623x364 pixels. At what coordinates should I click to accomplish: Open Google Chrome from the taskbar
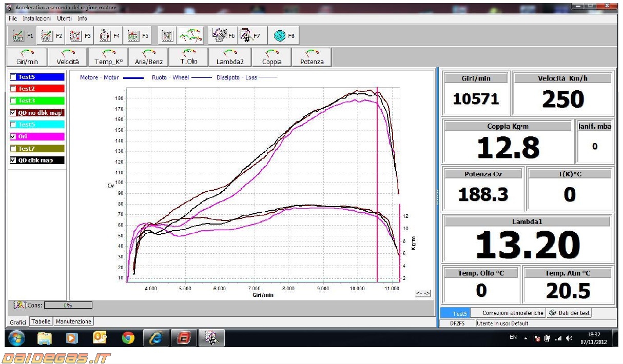128,338
